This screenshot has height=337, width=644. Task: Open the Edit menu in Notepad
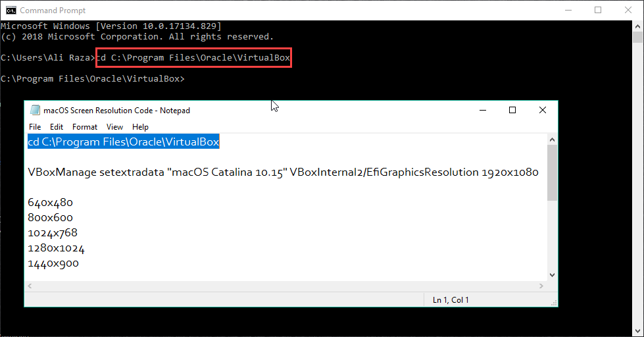[x=57, y=127]
